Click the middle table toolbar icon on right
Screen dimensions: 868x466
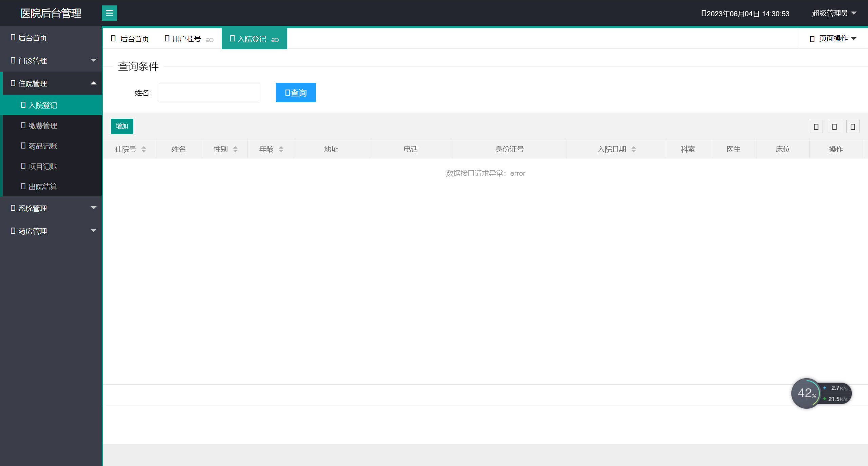[x=834, y=127]
